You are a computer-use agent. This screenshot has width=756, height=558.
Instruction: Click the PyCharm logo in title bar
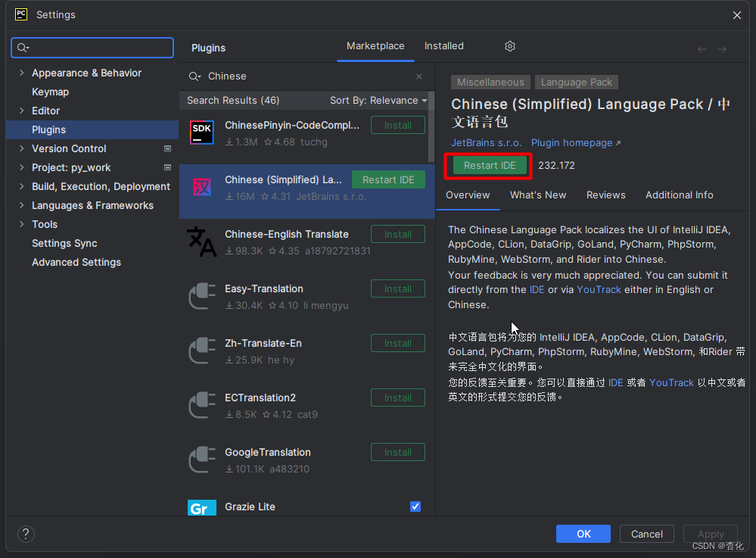tap(21, 14)
